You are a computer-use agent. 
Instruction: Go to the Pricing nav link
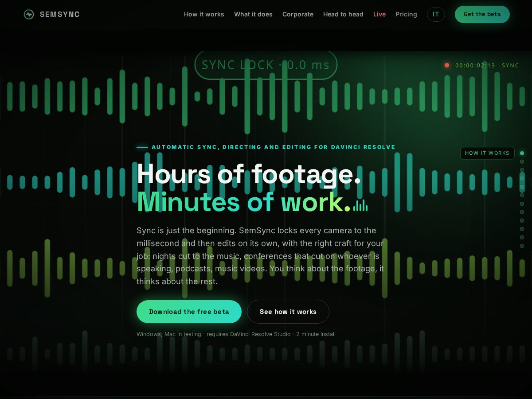[x=406, y=14]
